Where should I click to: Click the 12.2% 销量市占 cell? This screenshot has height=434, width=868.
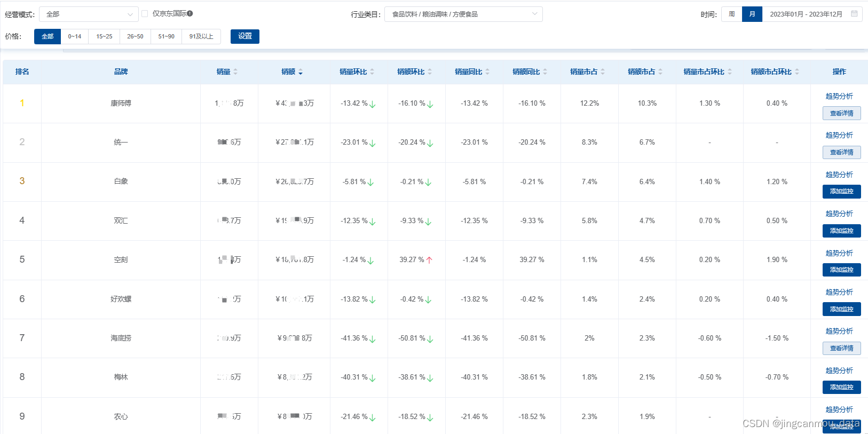click(590, 103)
